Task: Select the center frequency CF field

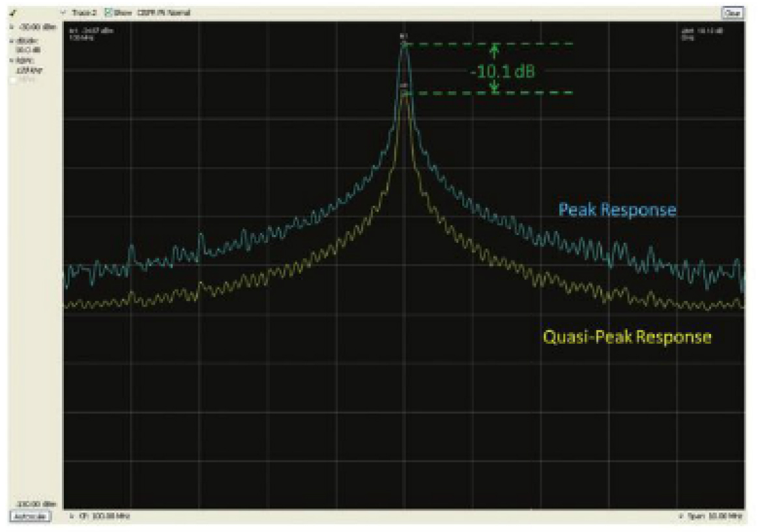Action: (x=102, y=516)
